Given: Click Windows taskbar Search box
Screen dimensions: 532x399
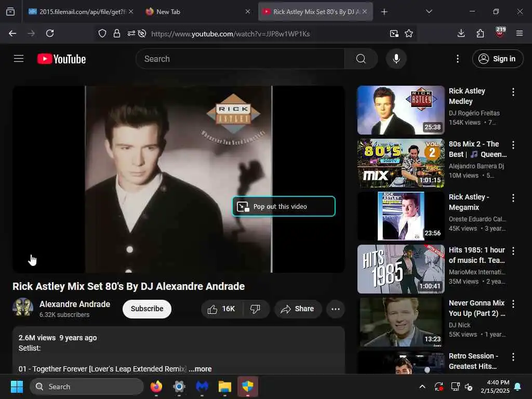Looking at the screenshot, I should (x=87, y=387).
